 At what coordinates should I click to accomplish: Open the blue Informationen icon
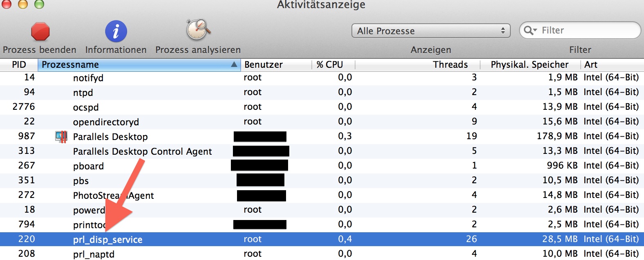[x=116, y=31]
